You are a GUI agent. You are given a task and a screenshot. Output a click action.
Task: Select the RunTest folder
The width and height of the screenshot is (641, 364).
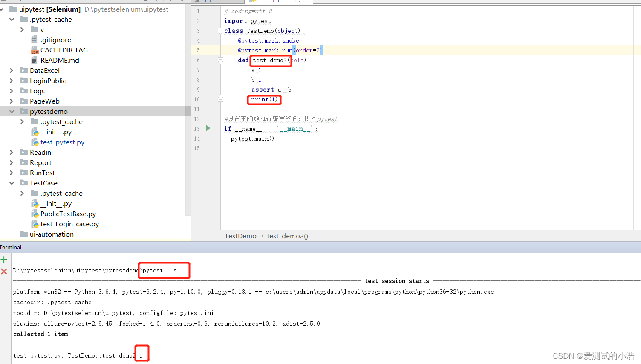point(42,173)
